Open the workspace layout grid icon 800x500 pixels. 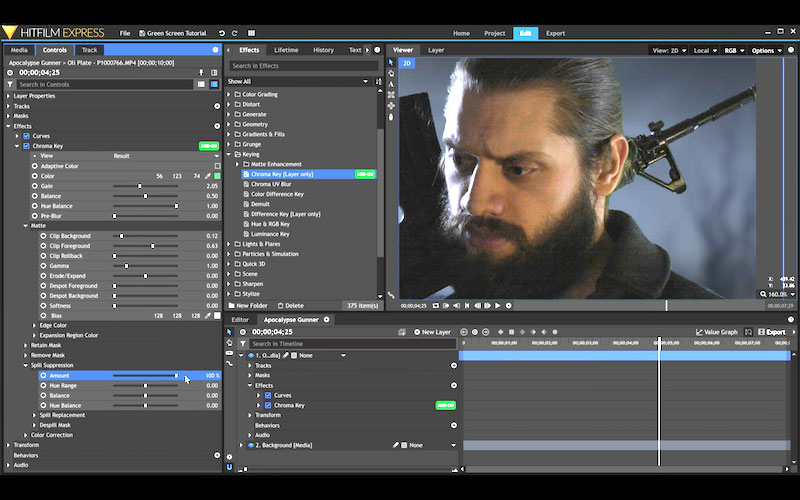[x=252, y=33]
